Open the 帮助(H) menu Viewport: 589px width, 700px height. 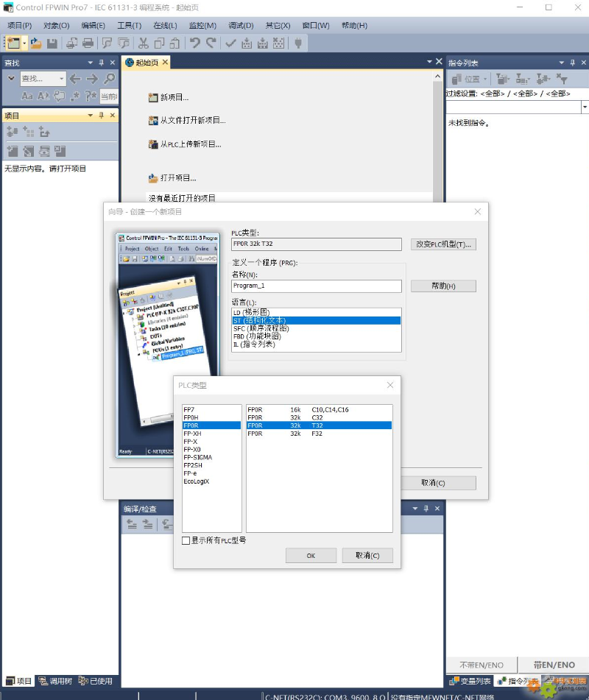click(x=355, y=26)
